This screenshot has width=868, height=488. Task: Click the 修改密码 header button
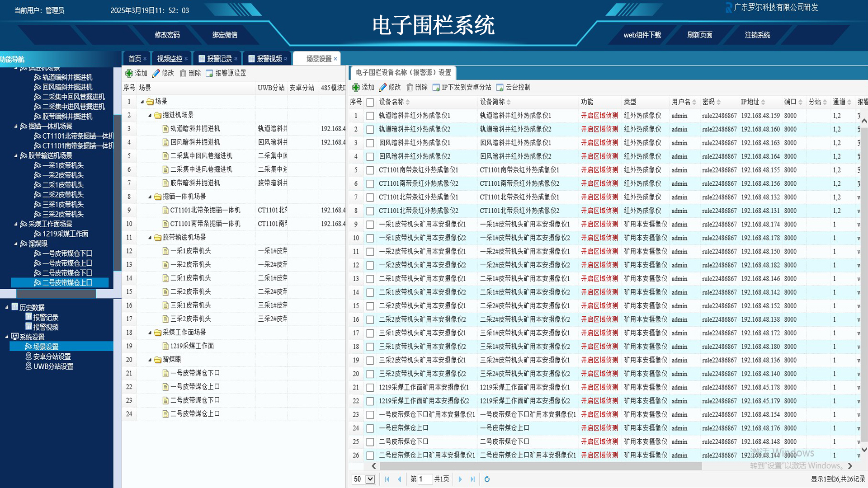(x=167, y=35)
